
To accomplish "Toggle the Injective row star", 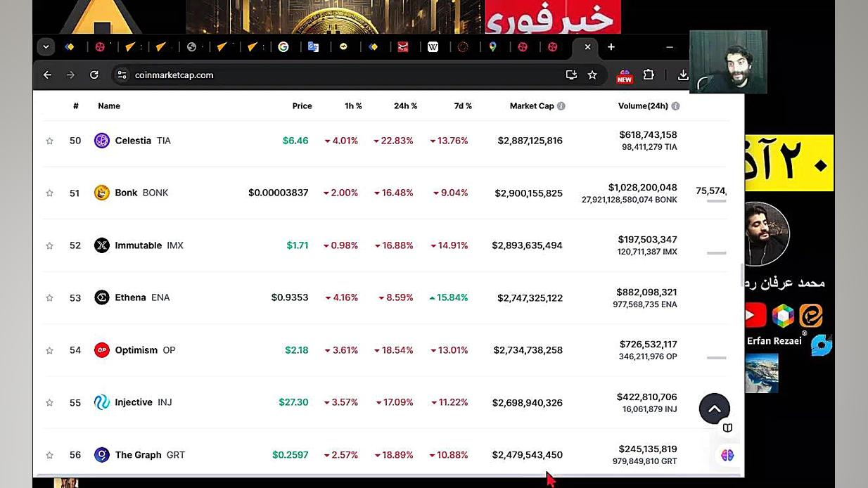I will pos(49,402).
